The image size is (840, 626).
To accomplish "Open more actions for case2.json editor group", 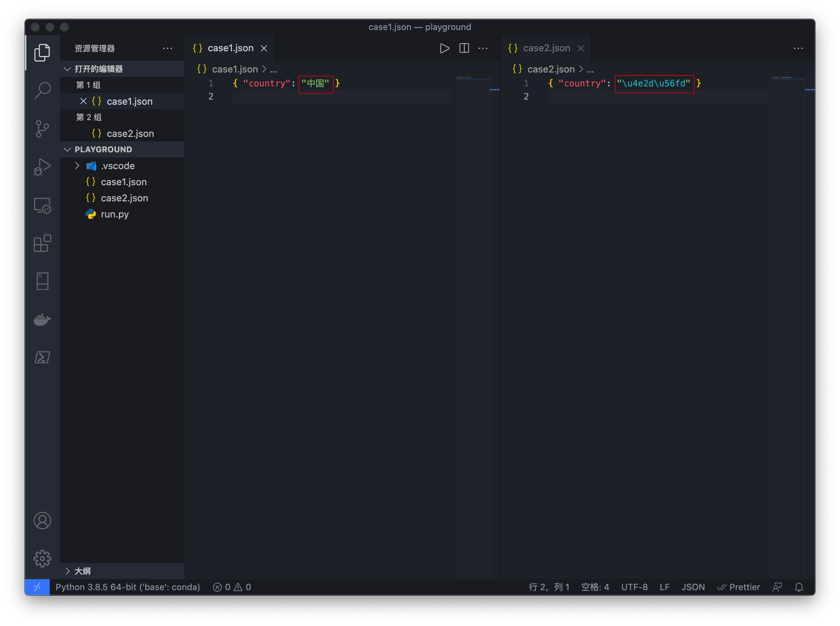I will click(798, 48).
